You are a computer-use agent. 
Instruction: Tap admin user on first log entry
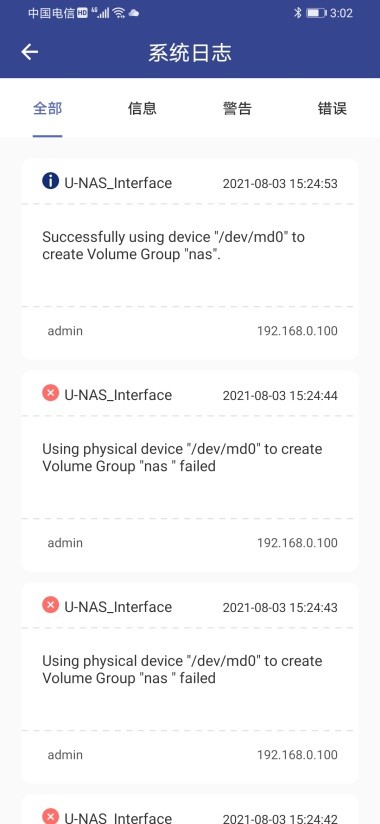click(65, 331)
